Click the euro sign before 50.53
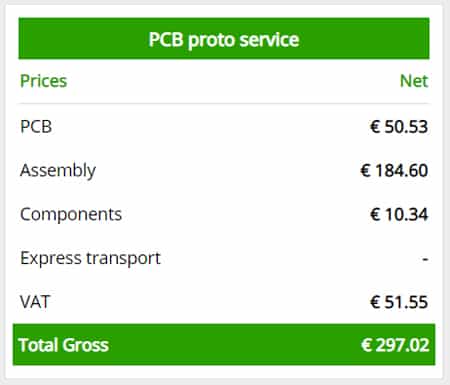 point(375,127)
